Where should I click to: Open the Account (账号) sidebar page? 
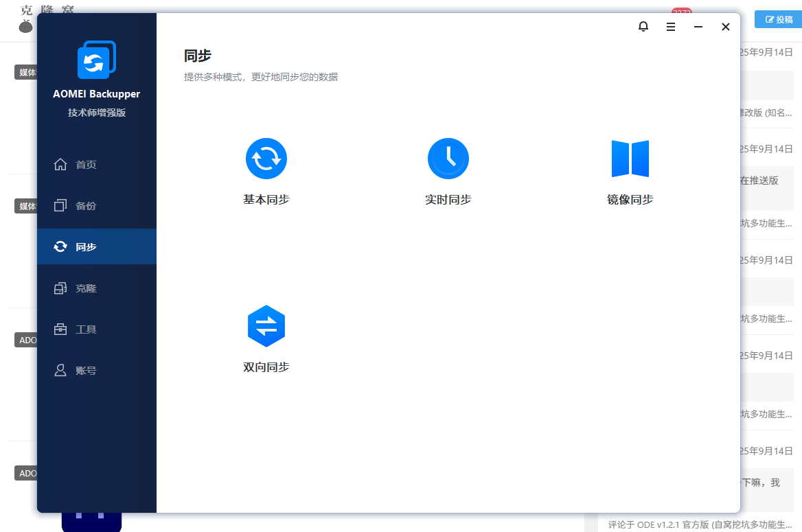point(86,371)
